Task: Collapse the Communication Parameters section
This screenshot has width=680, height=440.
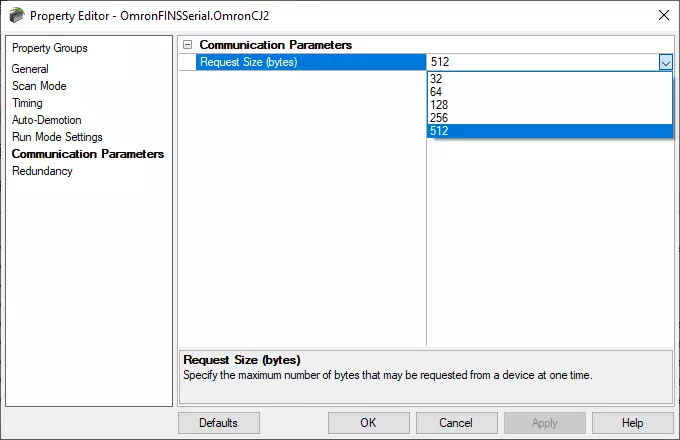Action: [187, 45]
